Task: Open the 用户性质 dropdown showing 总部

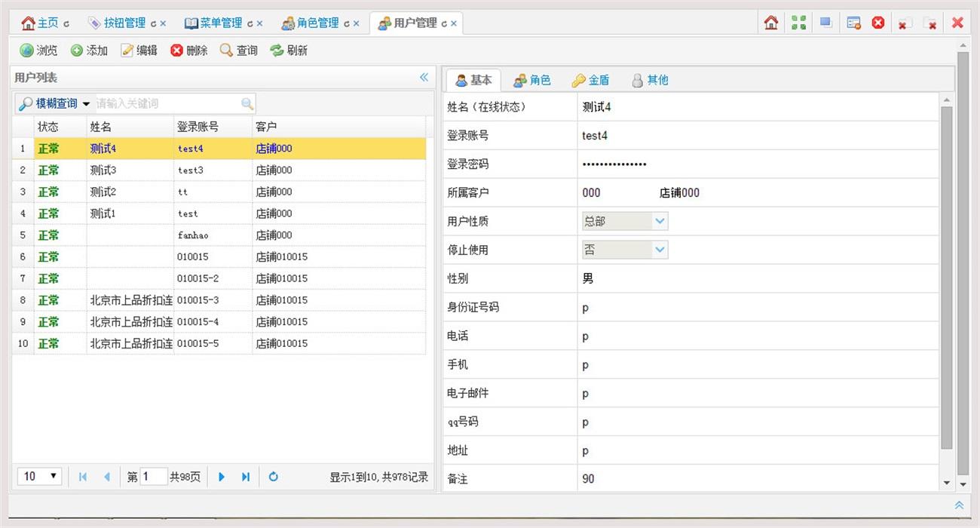Action: coord(625,221)
